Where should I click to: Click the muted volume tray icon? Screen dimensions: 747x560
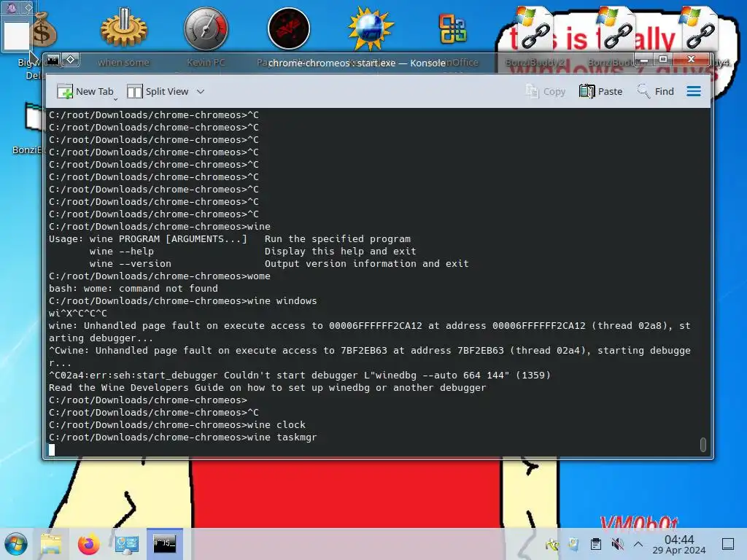click(617, 544)
